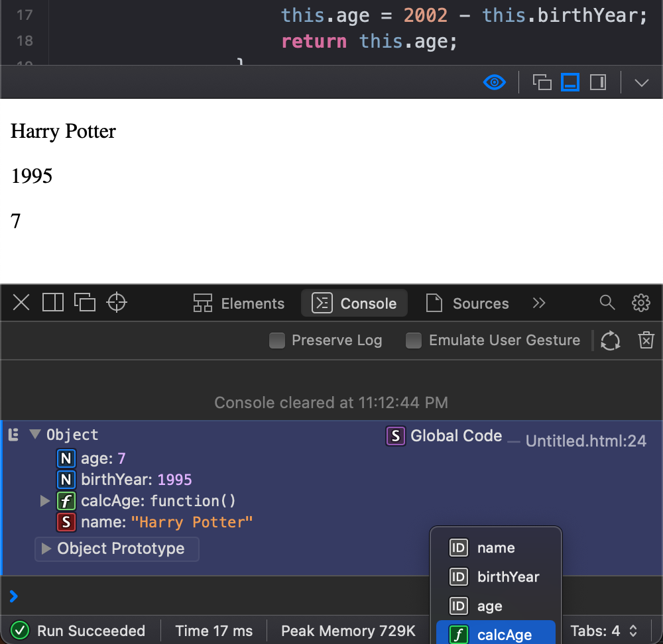
Task: Click the Peak Memory 729K status entry
Action: tap(349, 631)
